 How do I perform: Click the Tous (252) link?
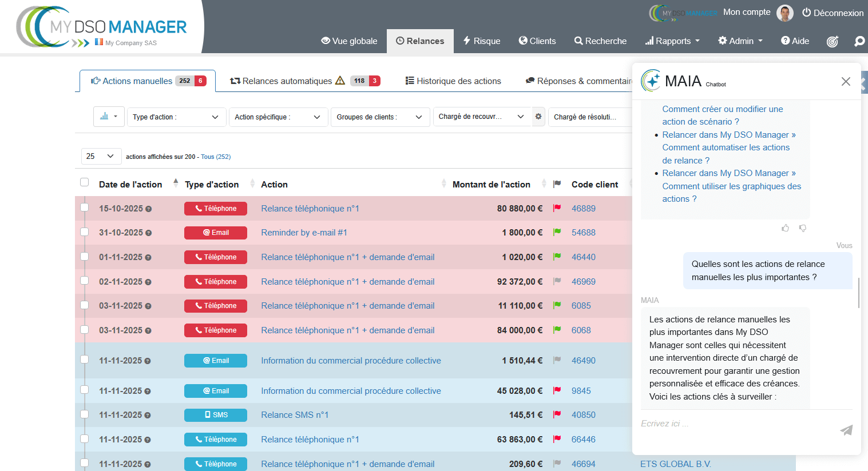click(x=216, y=157)
